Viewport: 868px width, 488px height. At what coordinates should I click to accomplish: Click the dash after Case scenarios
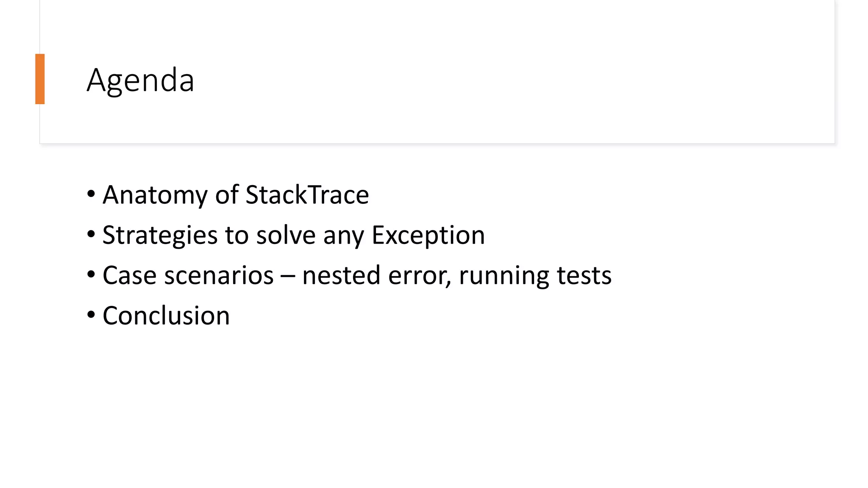(x=288, y=276)
